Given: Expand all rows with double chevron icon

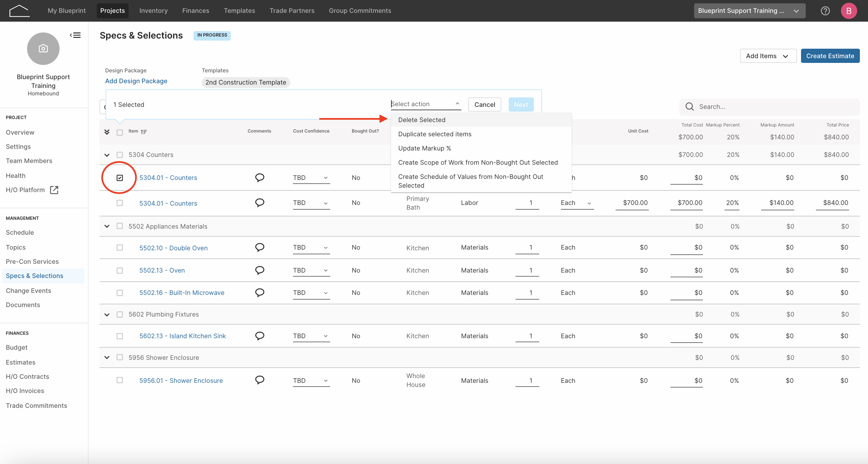Looking at the screenshot, I should 107,132.
